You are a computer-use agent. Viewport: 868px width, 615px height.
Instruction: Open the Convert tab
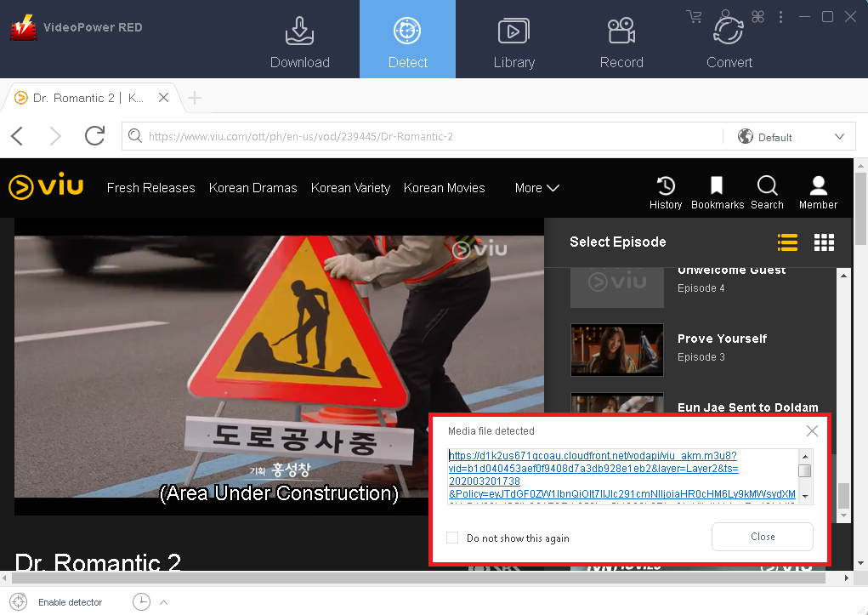click(x=729, y=43)
